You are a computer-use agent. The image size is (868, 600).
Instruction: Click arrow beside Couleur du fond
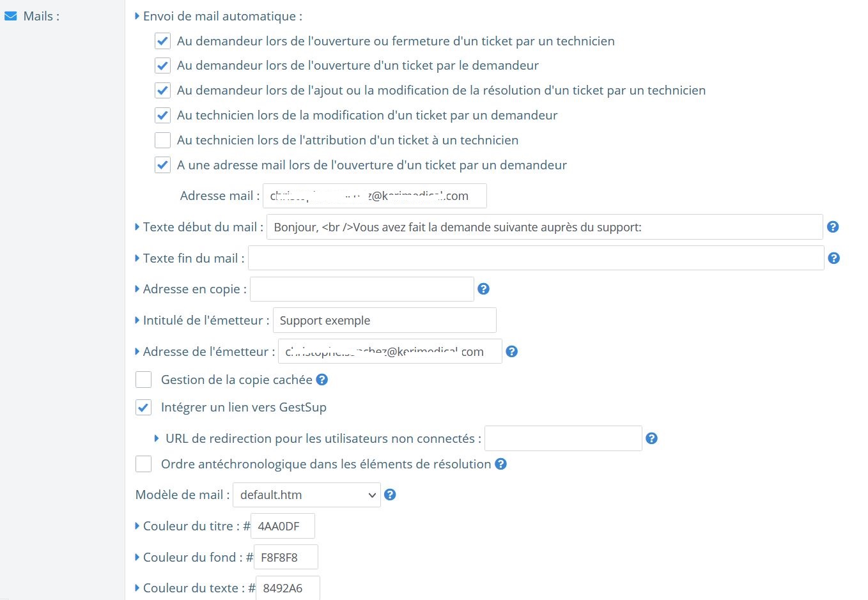click(x=137, y=557)
